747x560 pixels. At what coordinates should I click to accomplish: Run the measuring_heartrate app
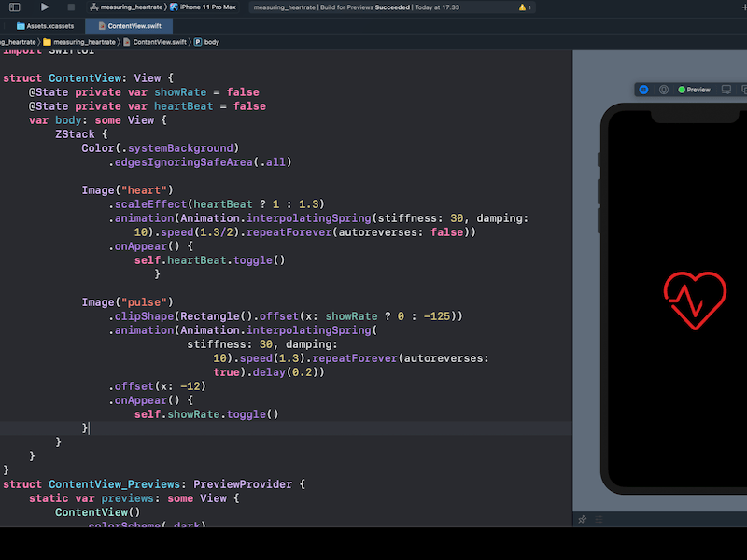[x=45, y=7]
